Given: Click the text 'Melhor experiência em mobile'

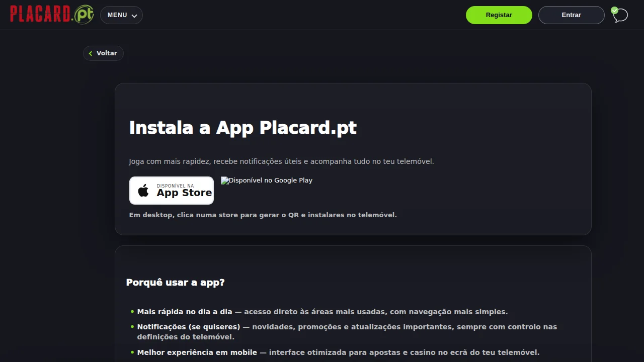Looking at the screenshot, I should 197,352.
